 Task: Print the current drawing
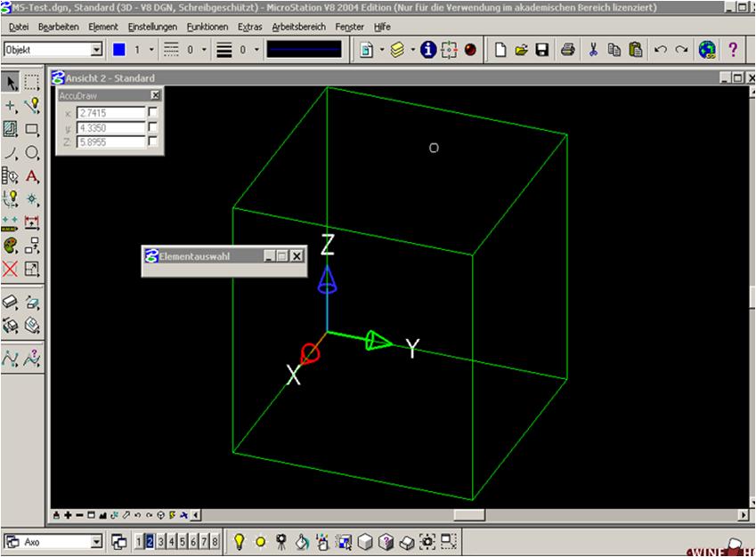coord(567,51)
